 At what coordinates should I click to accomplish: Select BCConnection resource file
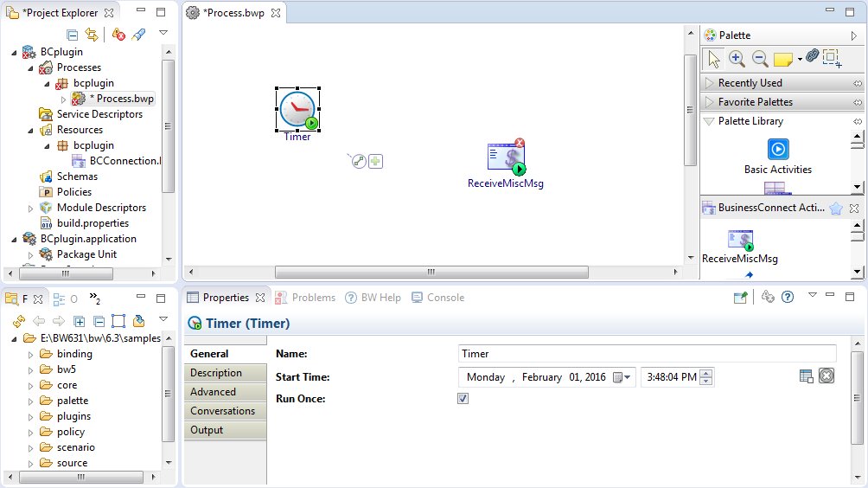pos(125,161)
